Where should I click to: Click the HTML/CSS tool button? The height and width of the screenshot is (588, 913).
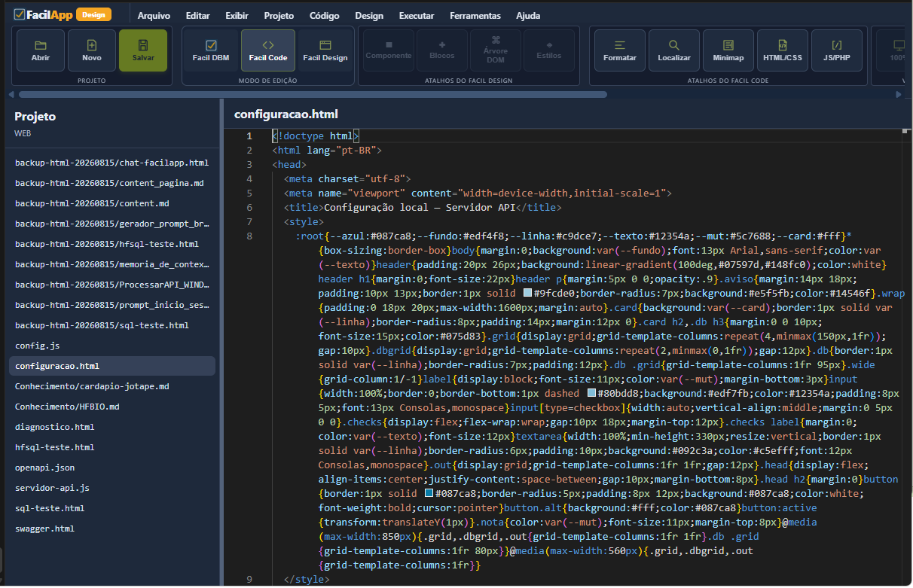(783, 50)
